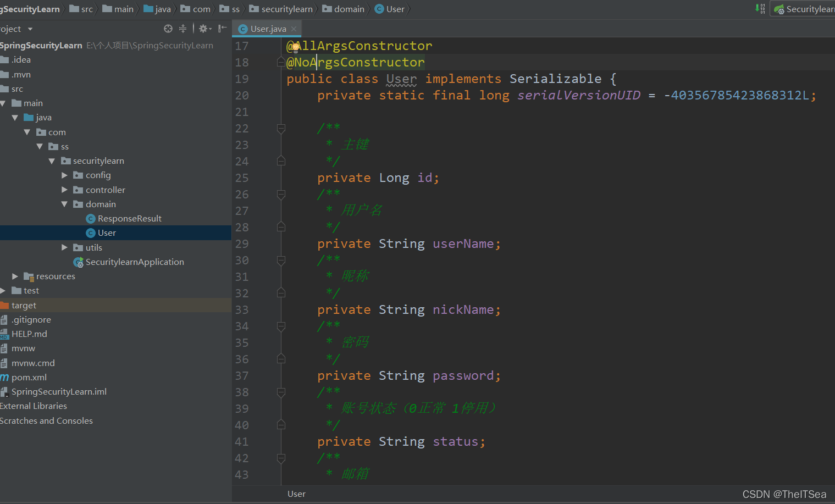Collapse the com package arrow
The width and height of the screenshot is (835, 504).
coord(27,132)
